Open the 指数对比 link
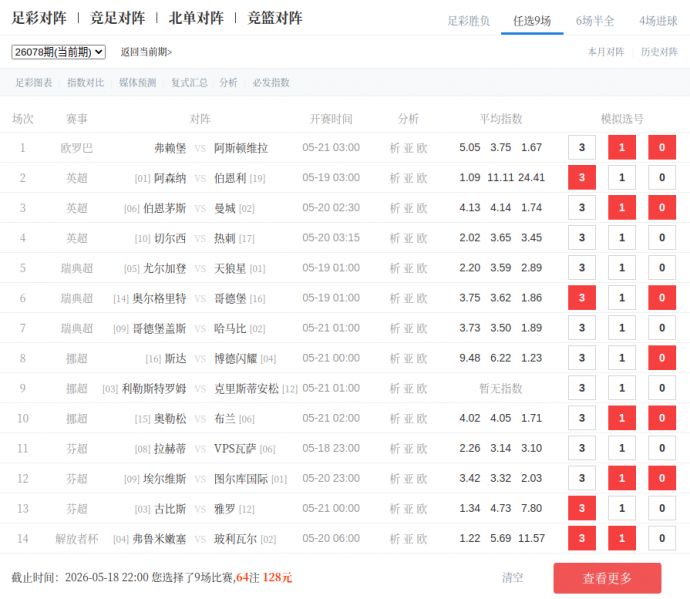The image size is (690, 599). click(85, 82)
